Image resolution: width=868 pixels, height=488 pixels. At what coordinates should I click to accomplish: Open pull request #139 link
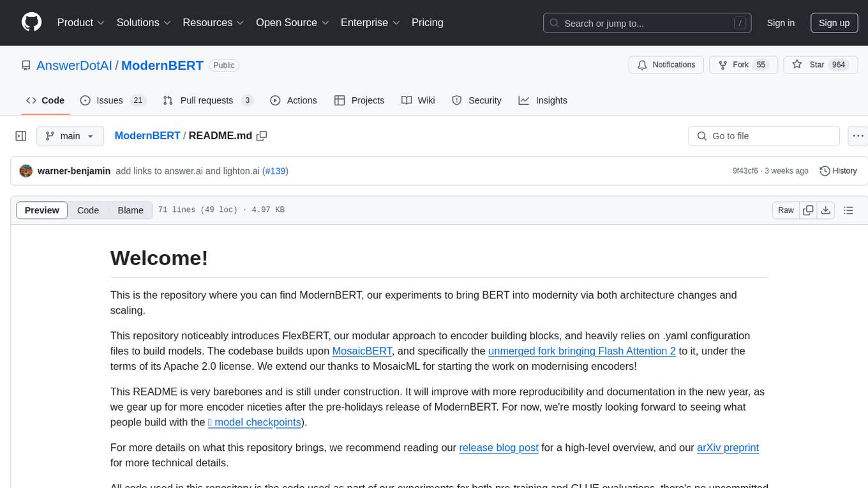coord(276,171)
